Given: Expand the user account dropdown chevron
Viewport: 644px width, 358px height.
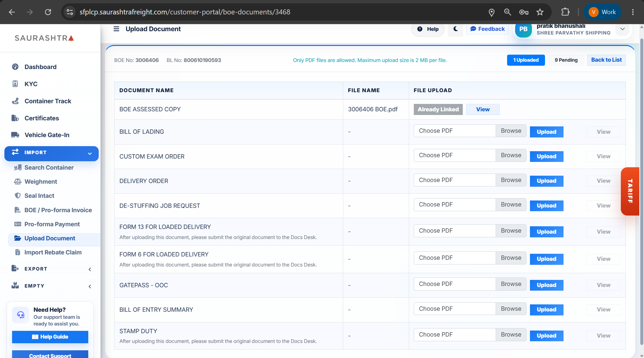Looking at the screenshot, I should pyautogui.click(x=623, y=29).
